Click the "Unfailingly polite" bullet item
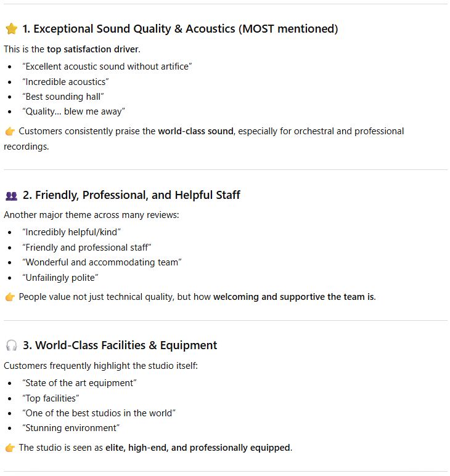450x476 pixels. click(x=60, y=278)
